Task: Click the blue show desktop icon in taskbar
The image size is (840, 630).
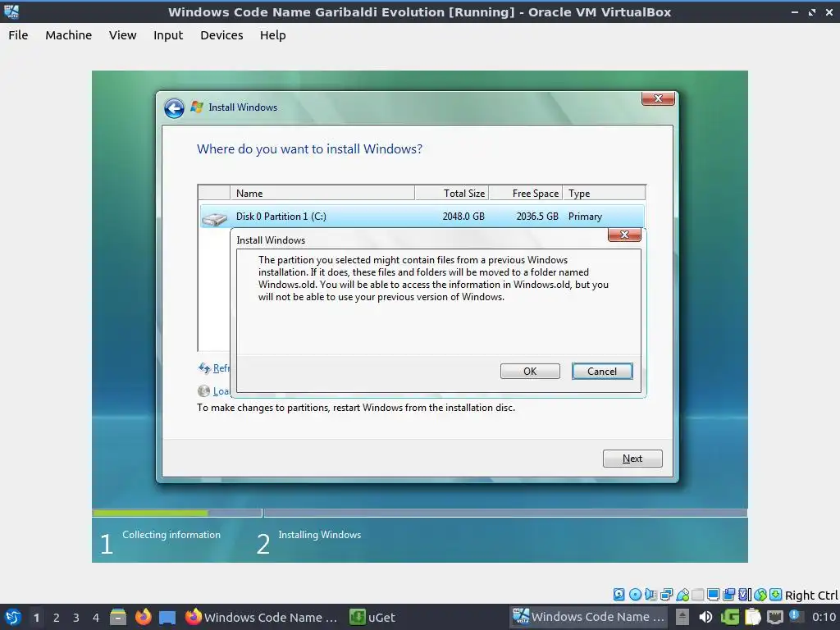Action: (167, 618)
